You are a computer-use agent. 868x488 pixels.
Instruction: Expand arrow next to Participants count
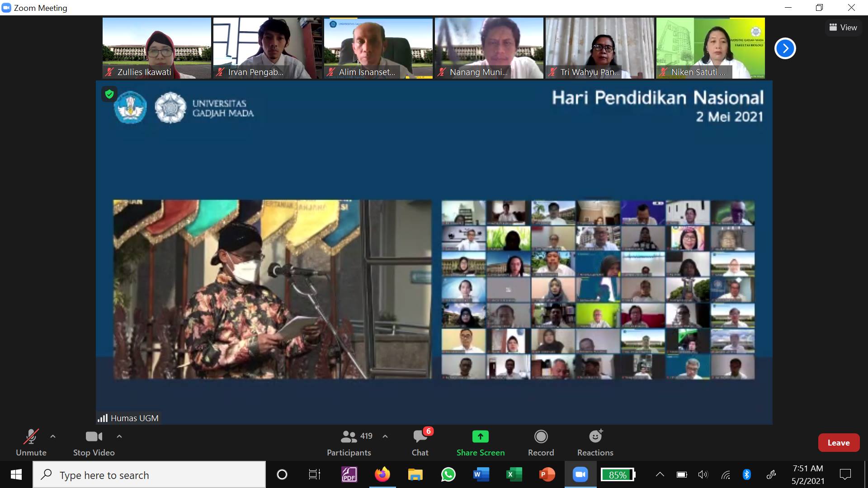point(385,436)
